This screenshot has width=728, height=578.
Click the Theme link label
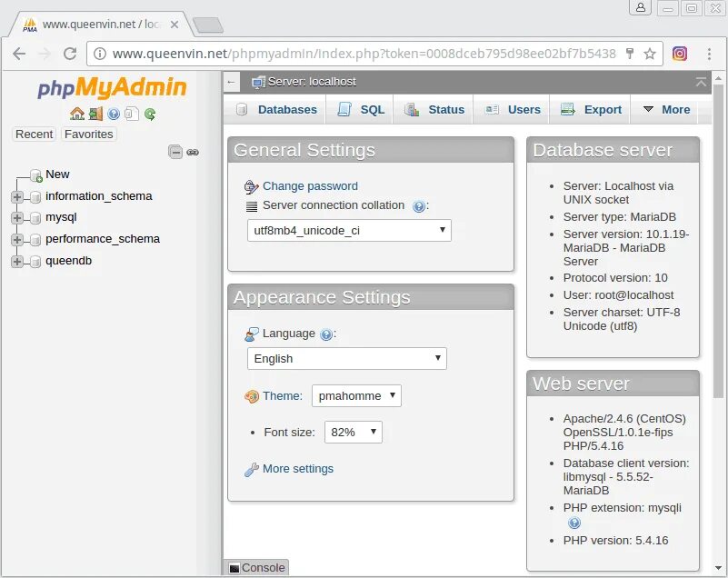pos(283,396)
